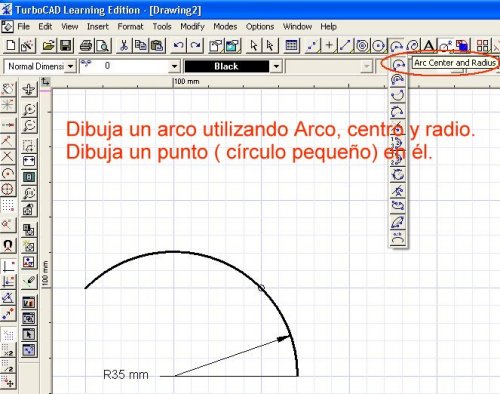
Task: Open the layer 0 dropdown
Action: point(174,66)
